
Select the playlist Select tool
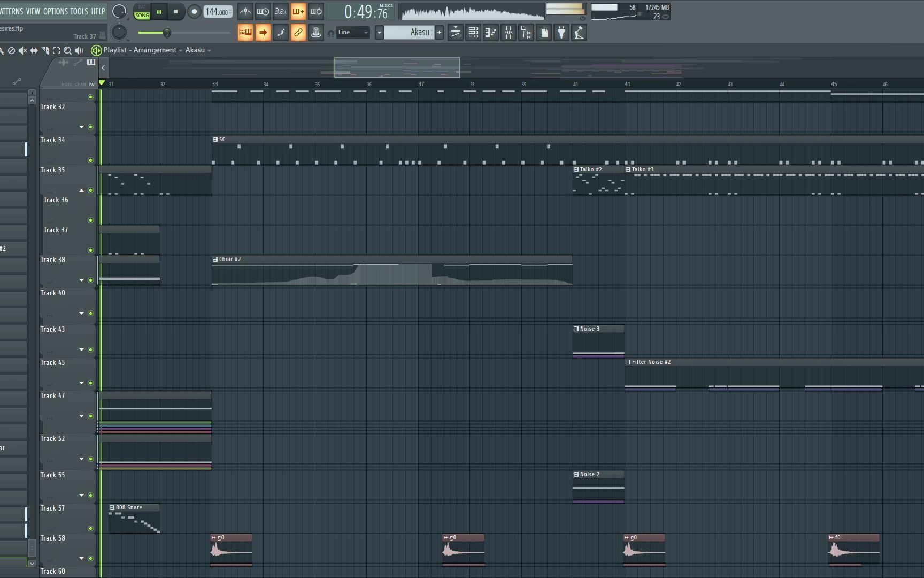click(56, 50)
